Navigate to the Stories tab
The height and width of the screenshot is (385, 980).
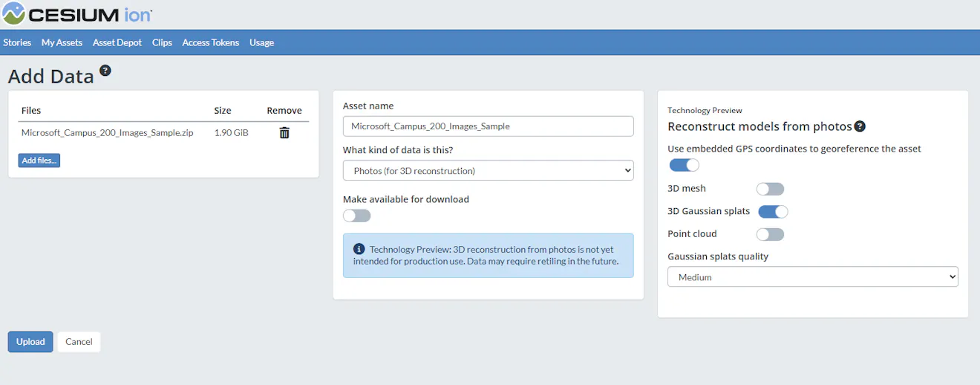pyautogui.click(x=17, y=42)
